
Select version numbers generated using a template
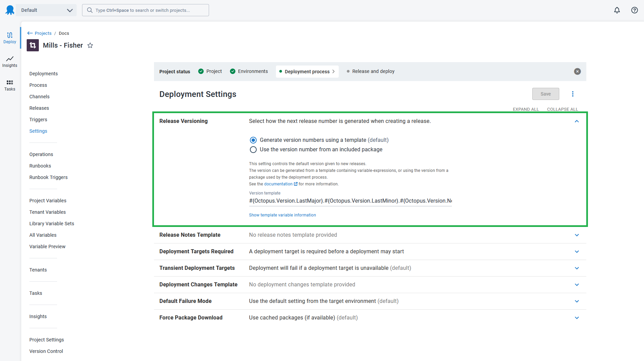pos(253,140)
